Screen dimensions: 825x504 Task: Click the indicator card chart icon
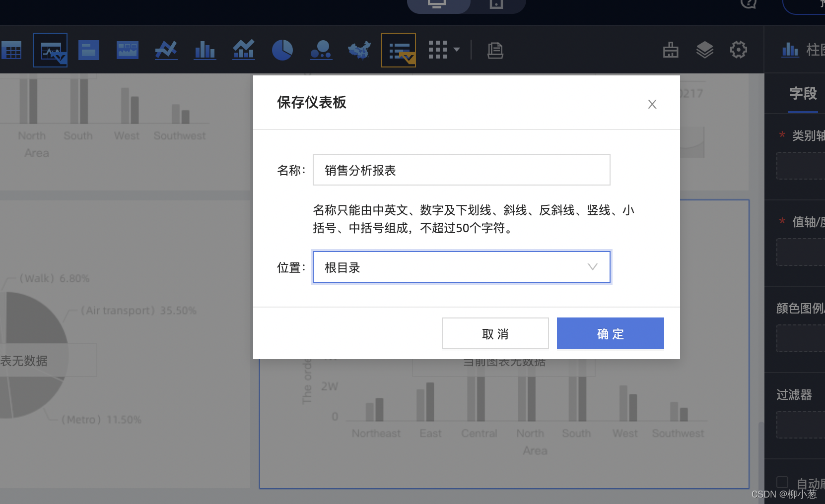(89, 50)
